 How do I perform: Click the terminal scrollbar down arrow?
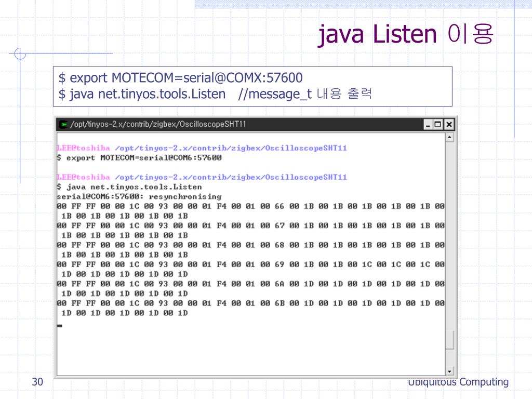449,371
